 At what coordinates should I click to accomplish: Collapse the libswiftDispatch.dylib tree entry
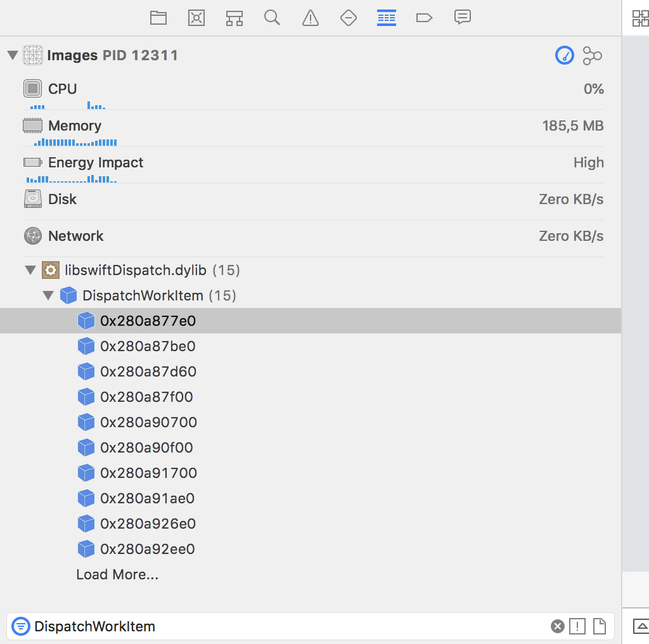(30, 270)
